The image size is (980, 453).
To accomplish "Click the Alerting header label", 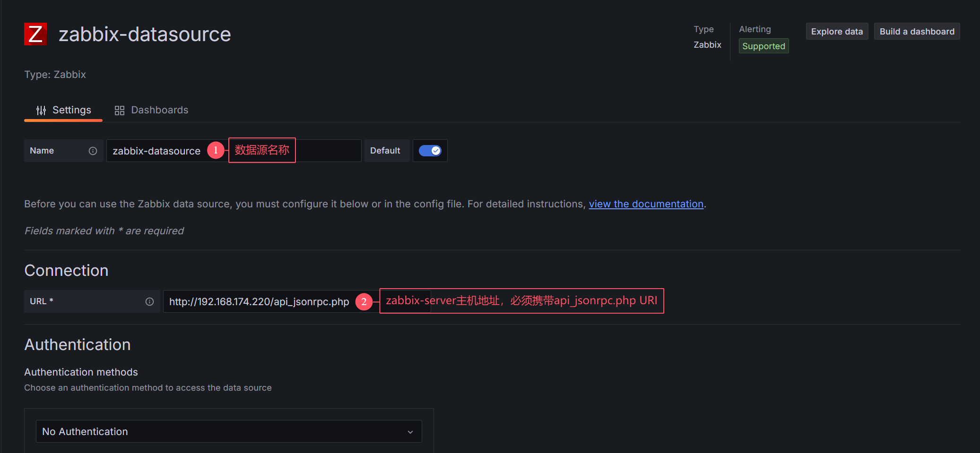I will [x=755, y=29].
